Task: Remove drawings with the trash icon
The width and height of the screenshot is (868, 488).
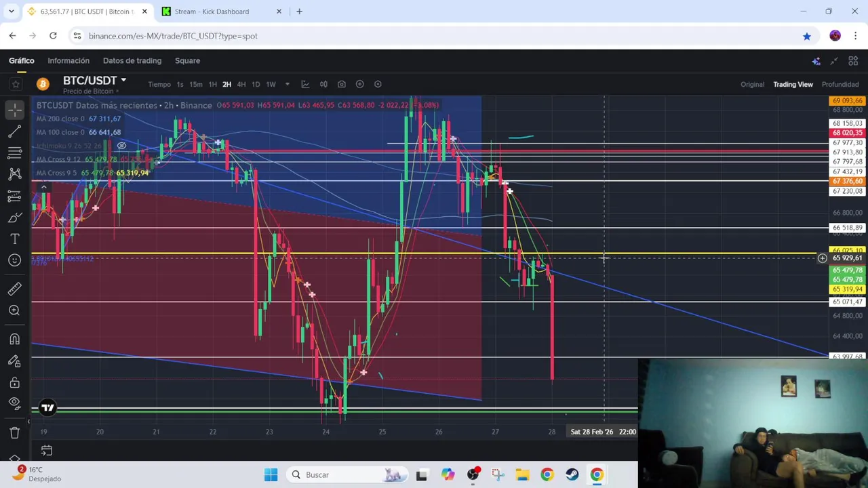Action: [x=15, y=432]
